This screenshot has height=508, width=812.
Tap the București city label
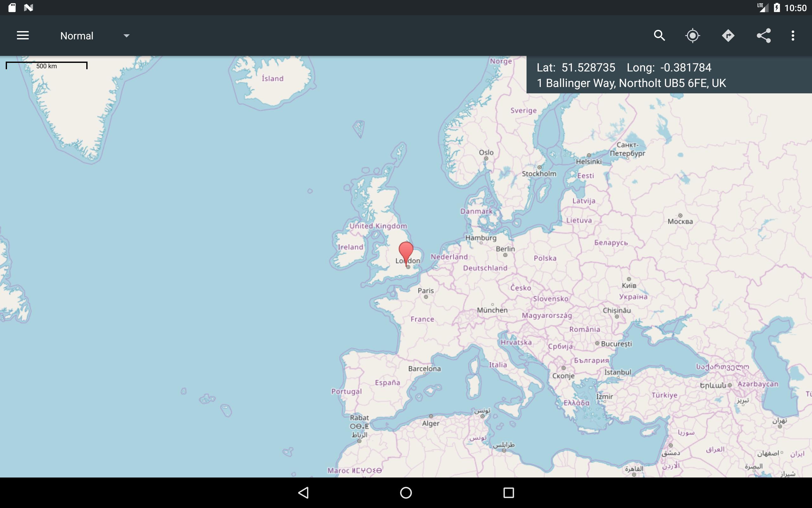[616, 344]
